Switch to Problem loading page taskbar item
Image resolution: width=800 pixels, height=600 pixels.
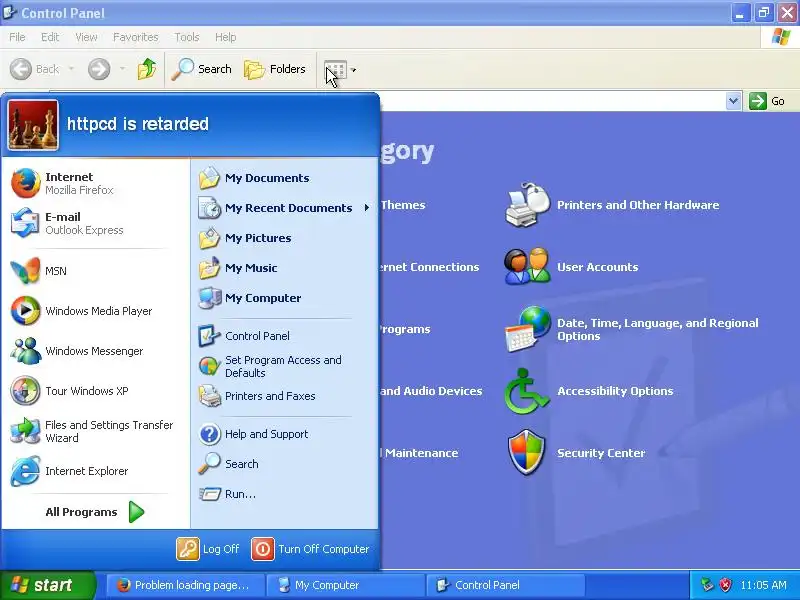[x=186, y=585]
